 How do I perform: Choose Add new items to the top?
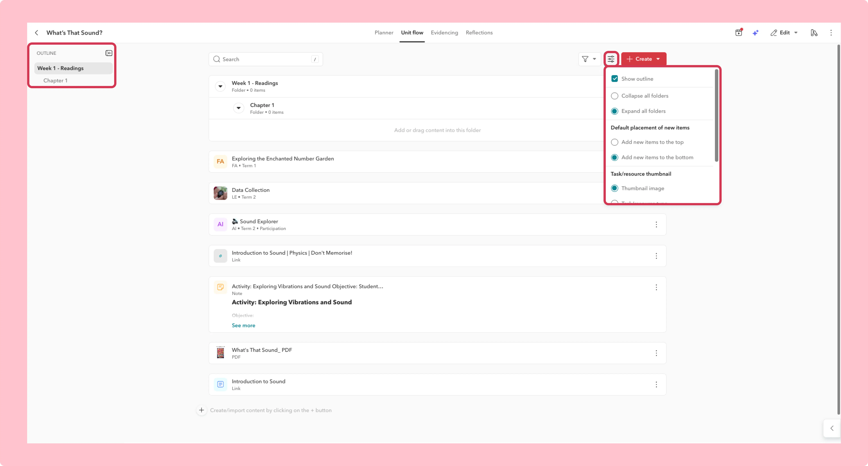tap(614, 142)
